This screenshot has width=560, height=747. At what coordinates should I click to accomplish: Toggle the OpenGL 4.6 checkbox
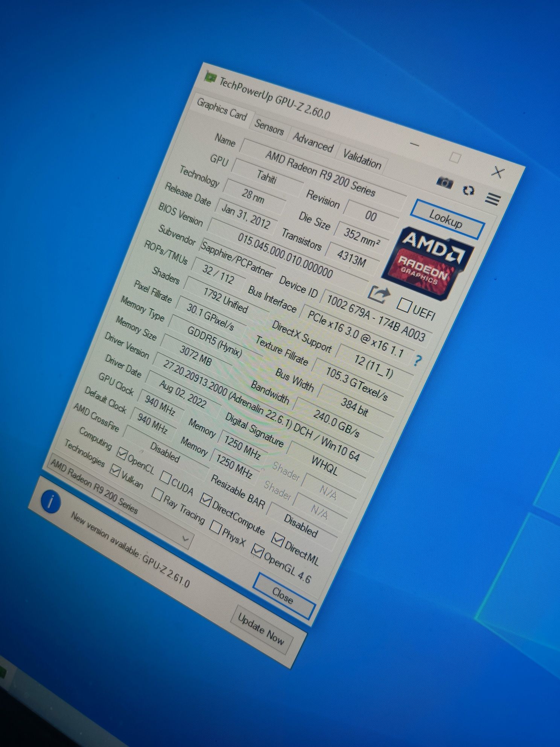click(257, 551)
